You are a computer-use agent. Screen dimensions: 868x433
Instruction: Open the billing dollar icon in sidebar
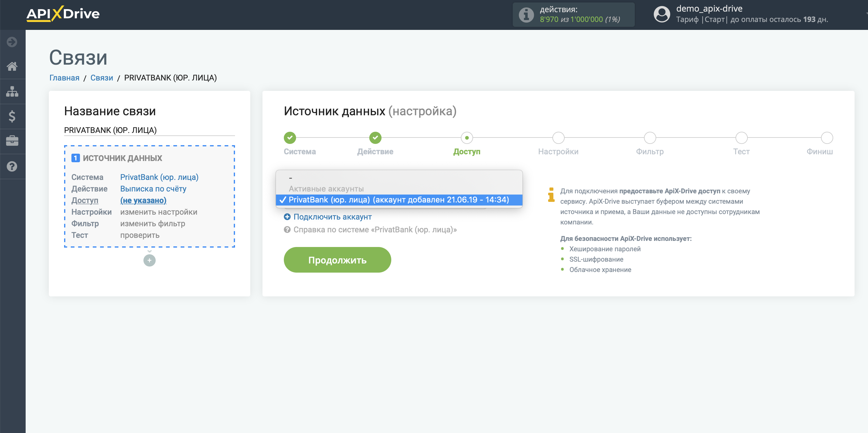tap(12, 116)
